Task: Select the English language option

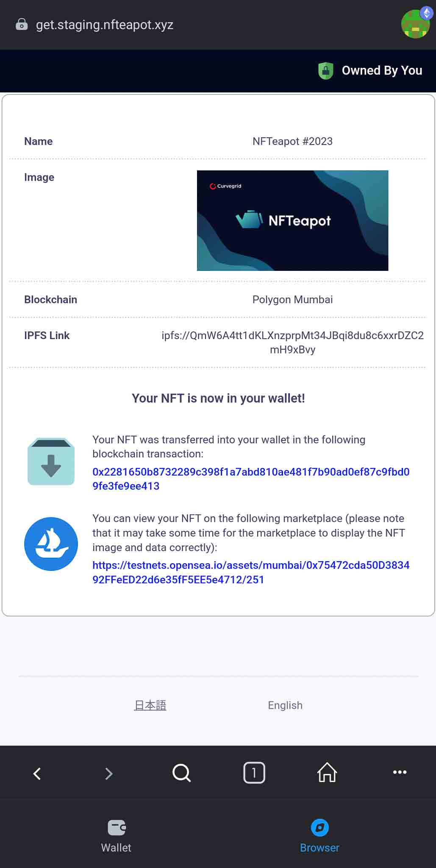Action: point(285,705)
